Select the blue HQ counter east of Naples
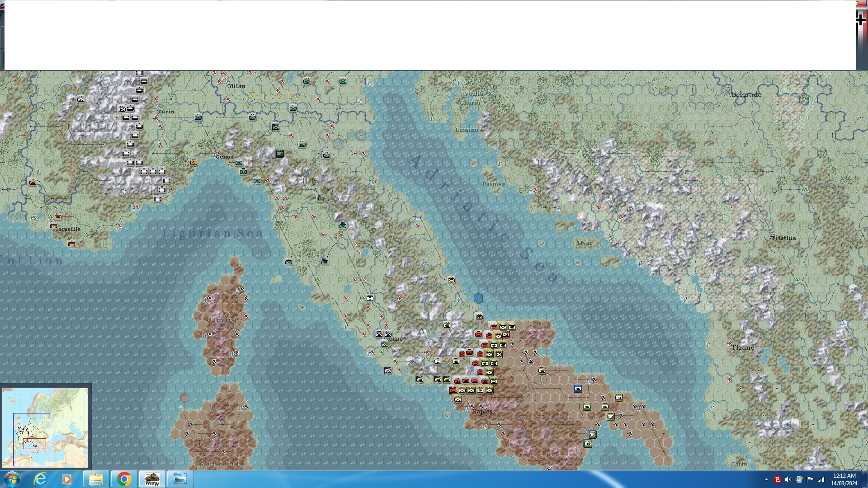Viewport: 868px width, 488px height. point(578,389)
